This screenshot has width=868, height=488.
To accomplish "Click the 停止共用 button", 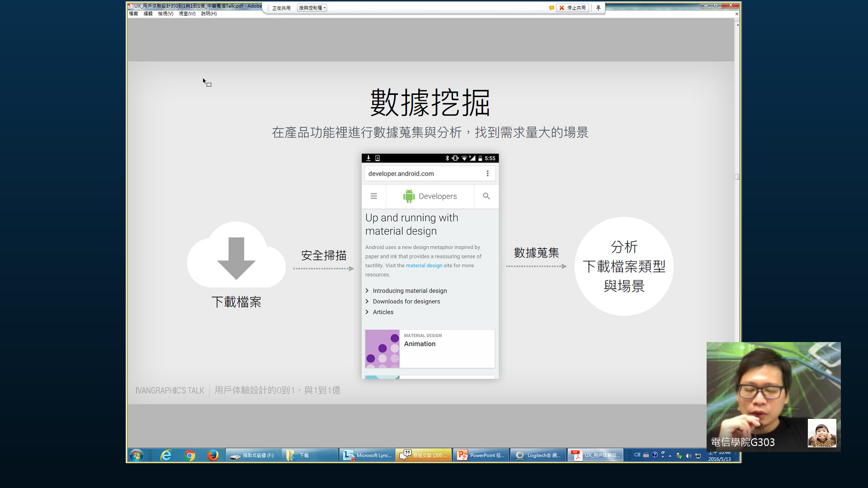I will point(573,8).
